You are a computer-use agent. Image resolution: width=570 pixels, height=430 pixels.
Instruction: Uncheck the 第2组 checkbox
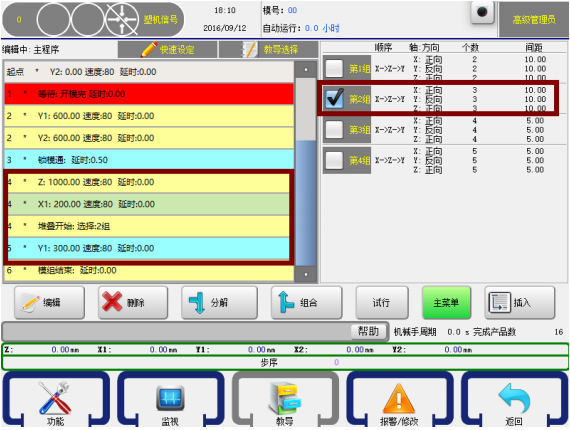click(x=334, y=99)
